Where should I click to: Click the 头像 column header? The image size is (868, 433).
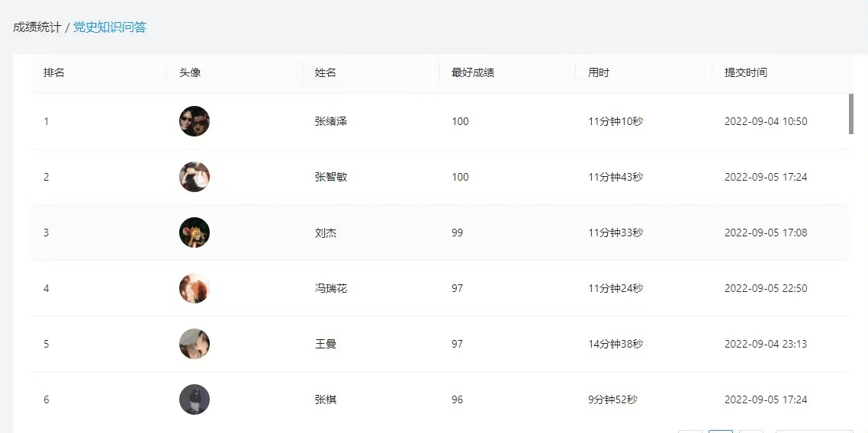[x=190, y=72]
